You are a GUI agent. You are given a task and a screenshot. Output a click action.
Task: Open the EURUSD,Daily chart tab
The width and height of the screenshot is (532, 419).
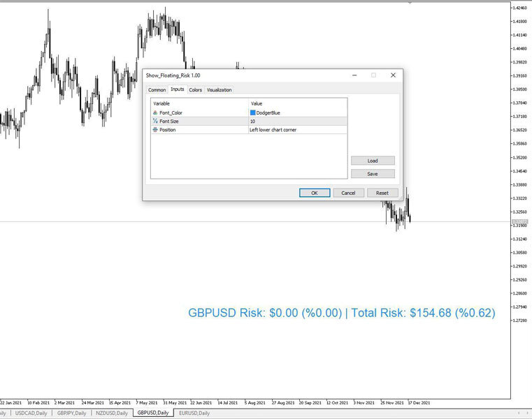[x=194, y=413]
